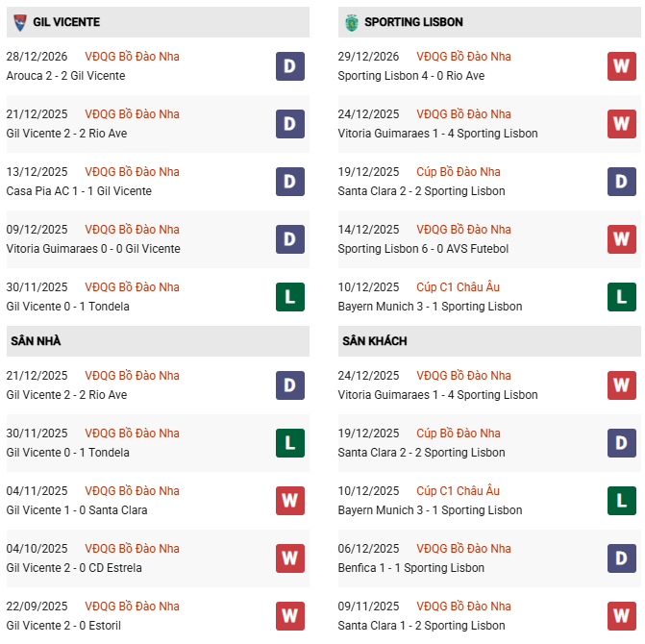The image size is (645, 644).
Task: Click the D badge for Arouca vs Gil Vicente
Action: point(289,66)
